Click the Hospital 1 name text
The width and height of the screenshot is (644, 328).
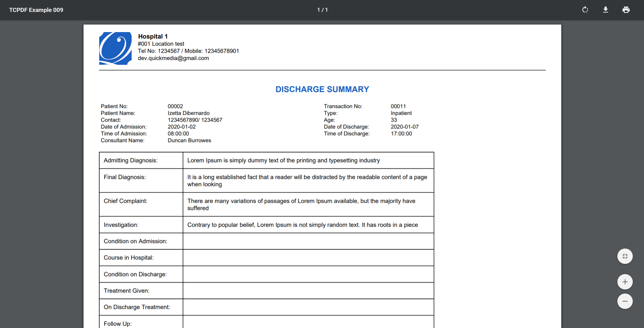153,36
